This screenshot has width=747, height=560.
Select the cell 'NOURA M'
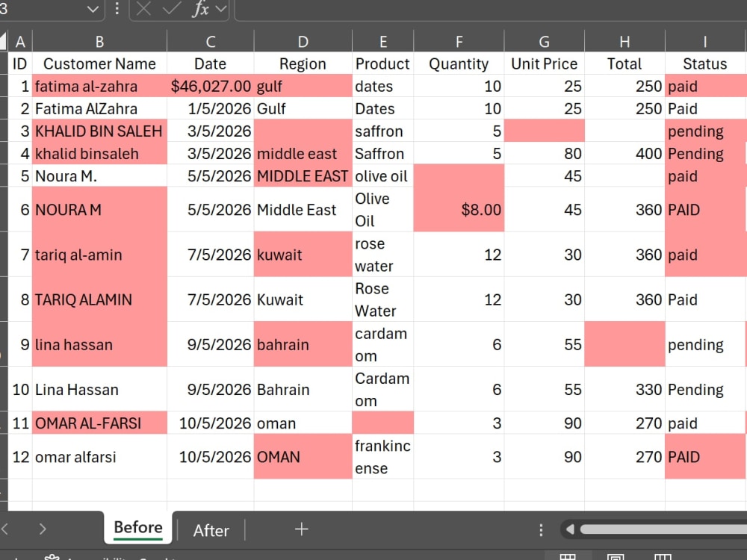(x=99, y=209)
